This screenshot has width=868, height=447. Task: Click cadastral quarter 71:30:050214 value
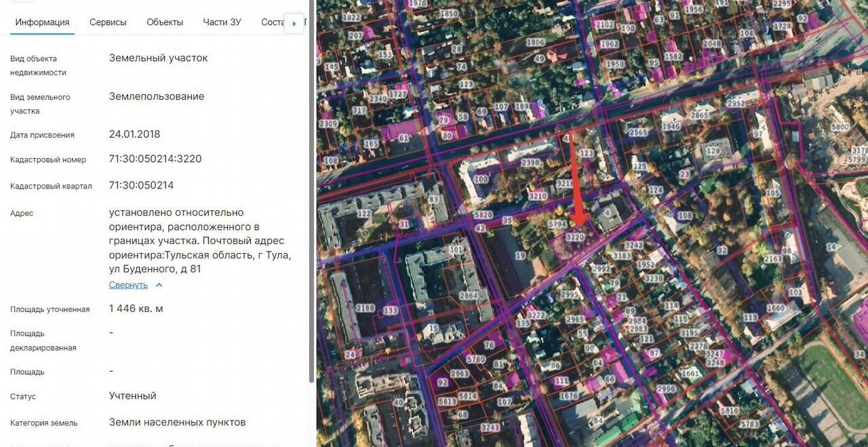coord(142,185)
